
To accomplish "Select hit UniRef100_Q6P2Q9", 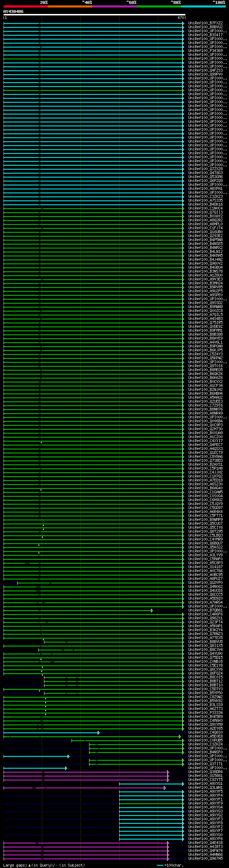I will click(x=205, y=181).
